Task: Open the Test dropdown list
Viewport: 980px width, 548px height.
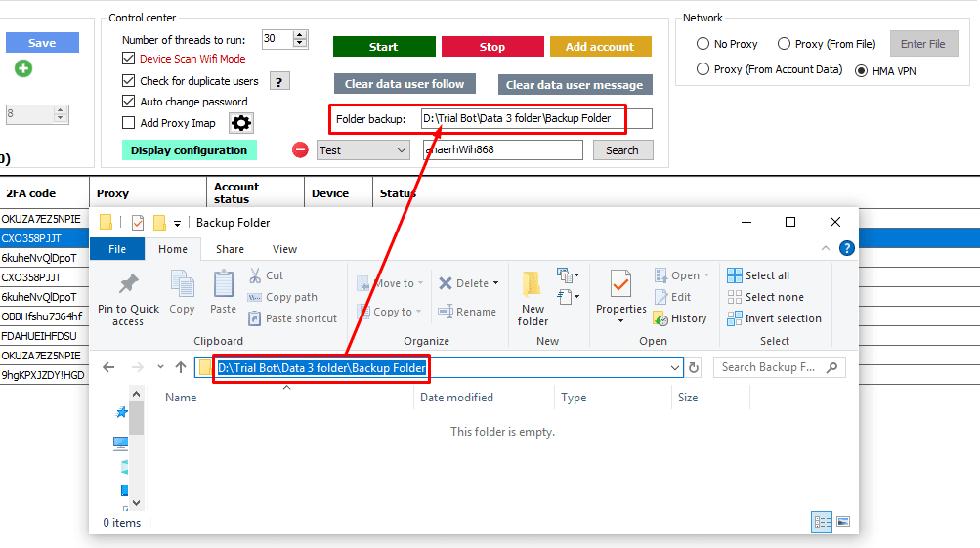Action: (402, 150)
